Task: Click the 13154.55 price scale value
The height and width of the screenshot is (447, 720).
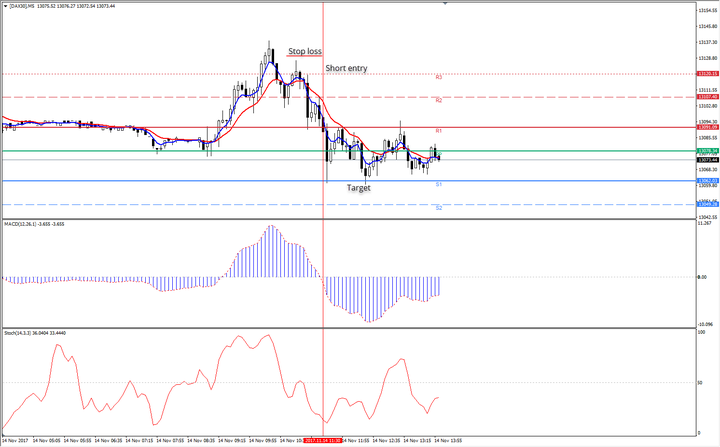Action: 708,11
